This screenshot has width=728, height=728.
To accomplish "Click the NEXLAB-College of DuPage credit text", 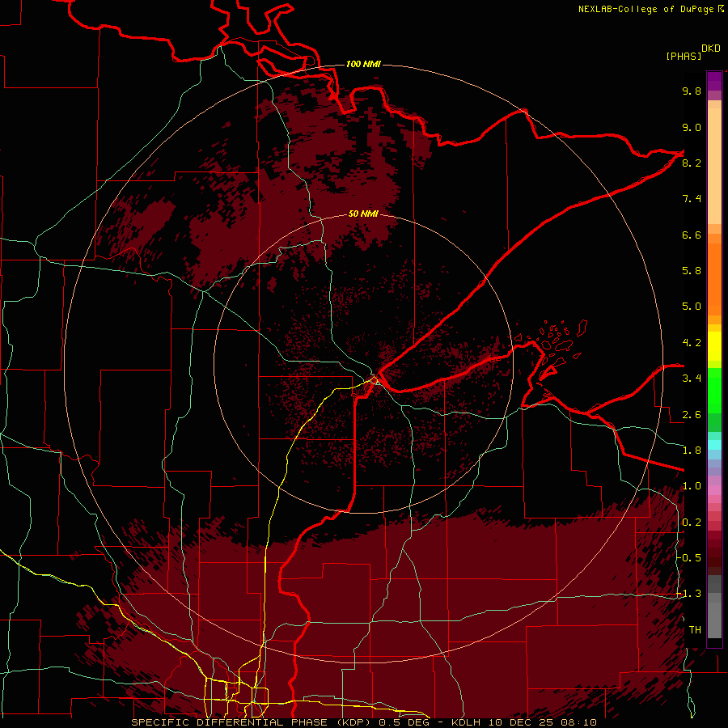I will [645, 9].
